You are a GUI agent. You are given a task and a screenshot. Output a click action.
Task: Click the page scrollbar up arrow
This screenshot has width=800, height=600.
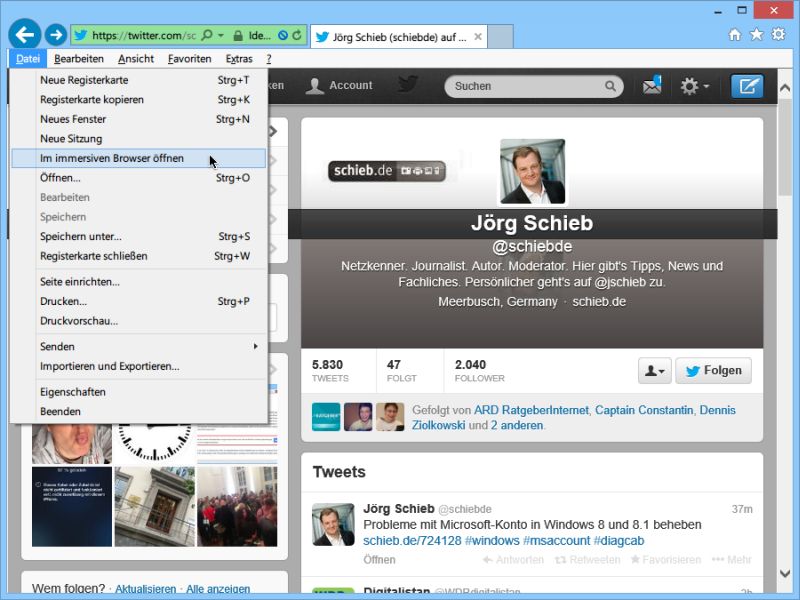tap(785, 88)
